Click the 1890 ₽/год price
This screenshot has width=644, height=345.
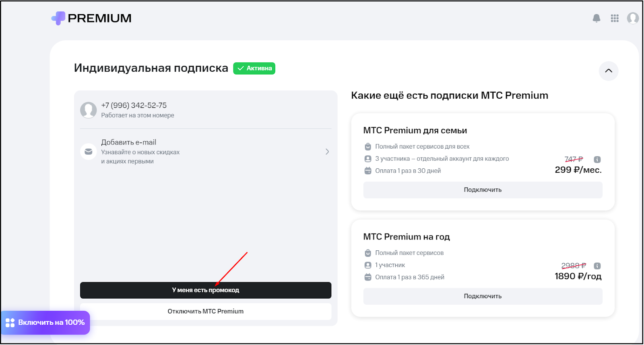[578, 276]
